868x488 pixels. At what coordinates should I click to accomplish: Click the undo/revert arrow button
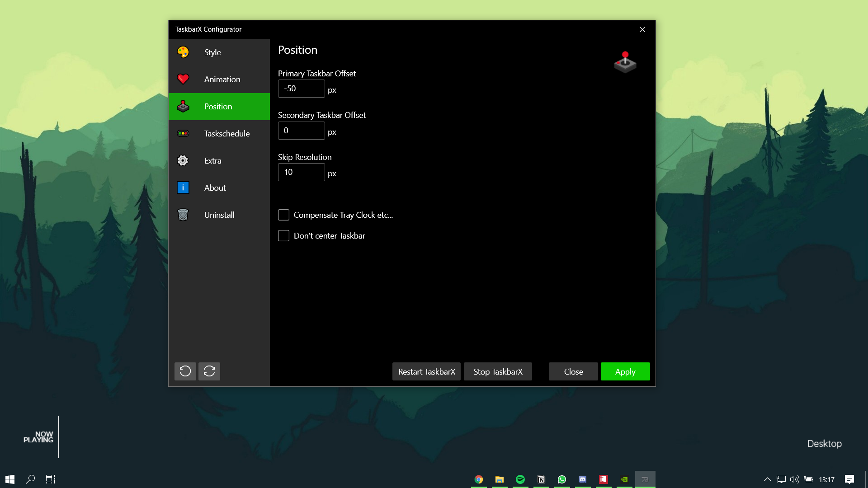185,371
